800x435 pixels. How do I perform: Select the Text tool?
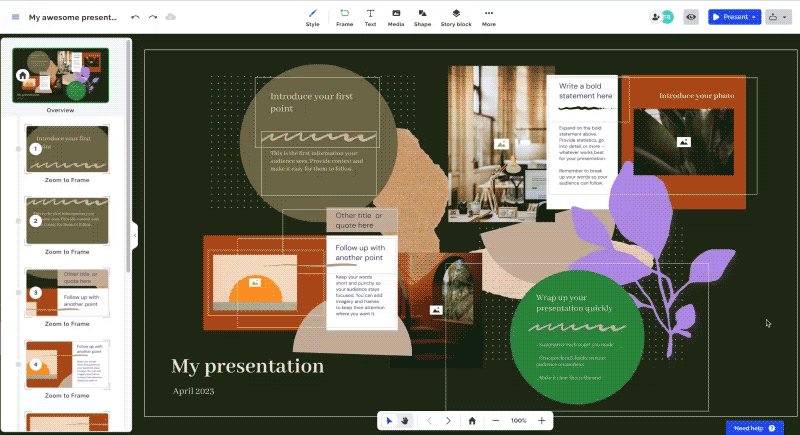pyautogui.click(x=370, y=16)
